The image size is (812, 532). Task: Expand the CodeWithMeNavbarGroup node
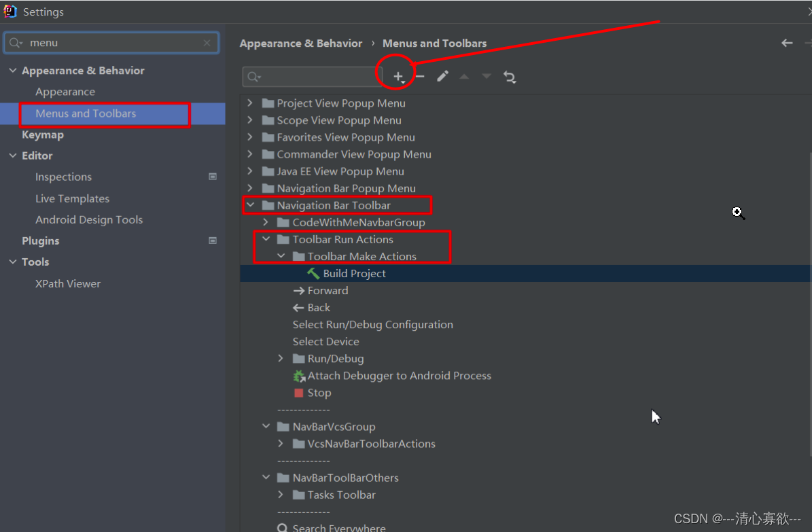pyautogui.click(x=266, y=222)
